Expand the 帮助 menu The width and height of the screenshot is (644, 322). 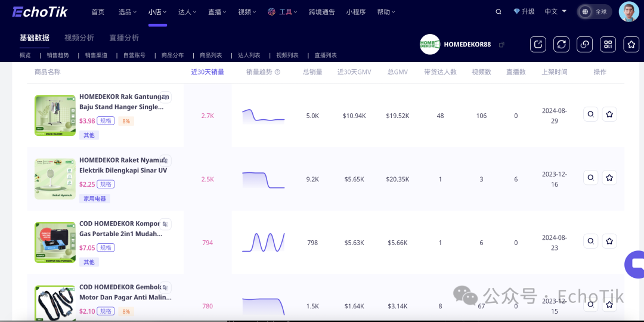[386, 12]
